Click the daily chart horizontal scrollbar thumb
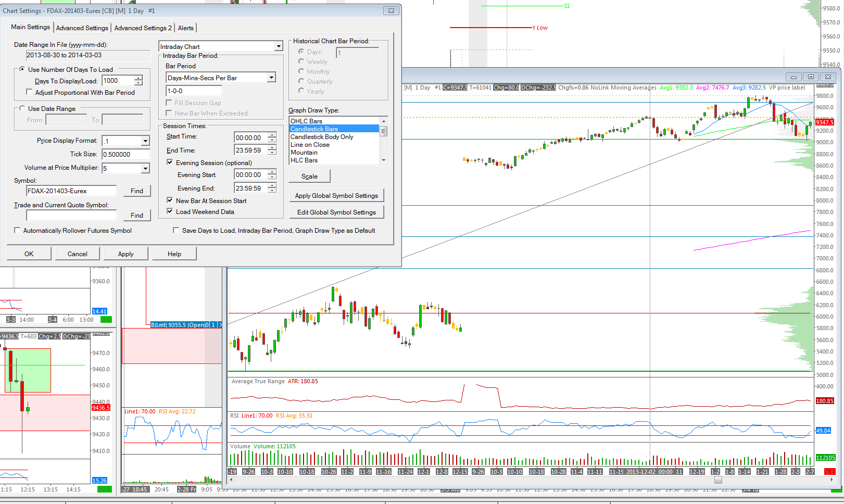The height and width of the screenshot is (504, 844). pos(718,480)
